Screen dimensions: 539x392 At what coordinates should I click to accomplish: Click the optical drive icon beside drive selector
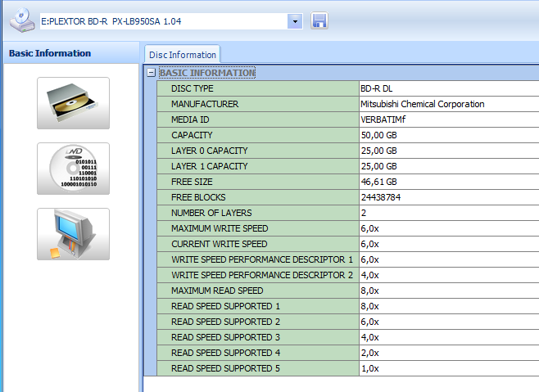tap(22, 20)
